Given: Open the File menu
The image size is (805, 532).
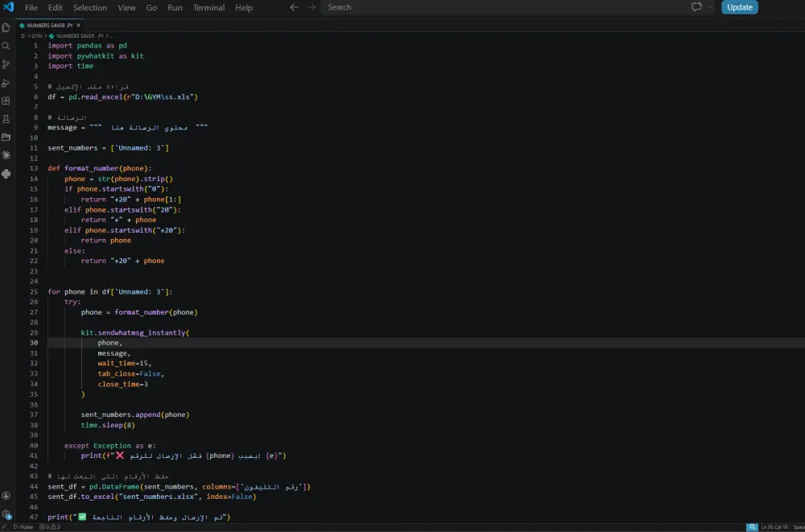Looking at the screenshot, I should coord(31,7).
